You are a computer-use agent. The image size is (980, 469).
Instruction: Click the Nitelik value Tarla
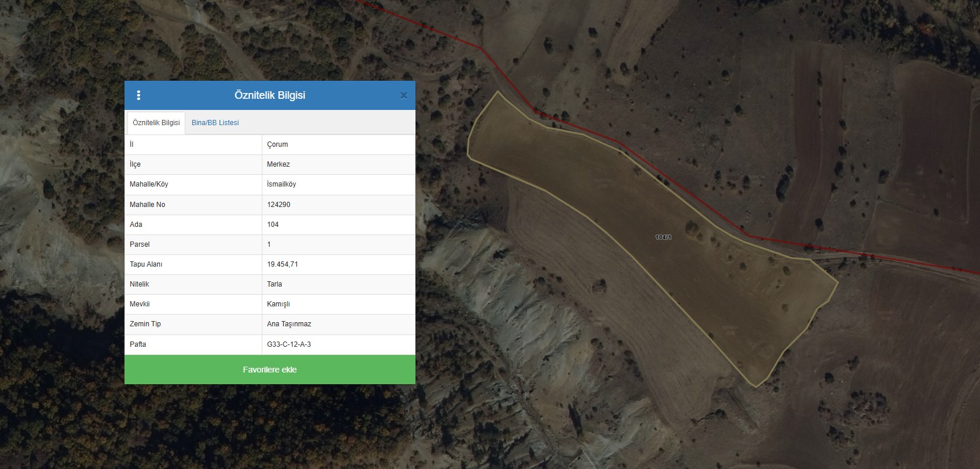coord(275,284)
